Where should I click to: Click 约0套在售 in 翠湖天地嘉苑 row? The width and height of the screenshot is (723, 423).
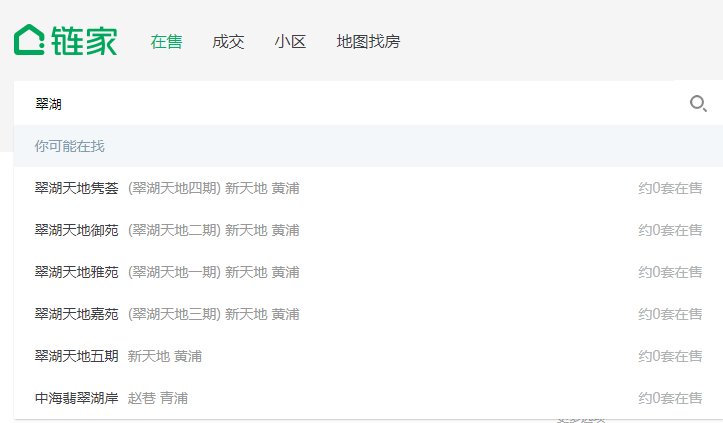(670, 314)
